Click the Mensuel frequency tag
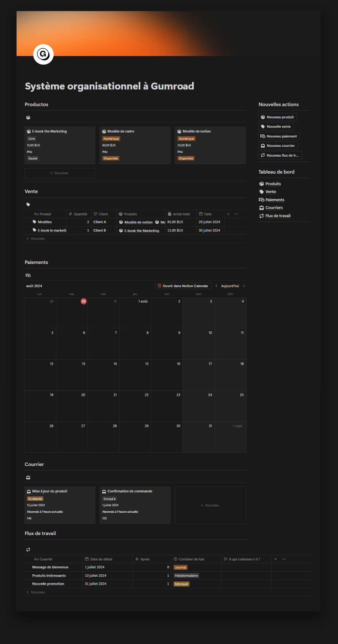Viewport: 338px width, 644px height. (182, 584)
